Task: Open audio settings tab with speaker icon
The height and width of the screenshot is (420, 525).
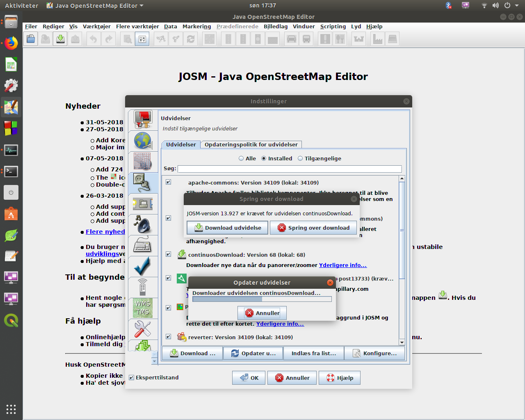Action: [143, 225]
